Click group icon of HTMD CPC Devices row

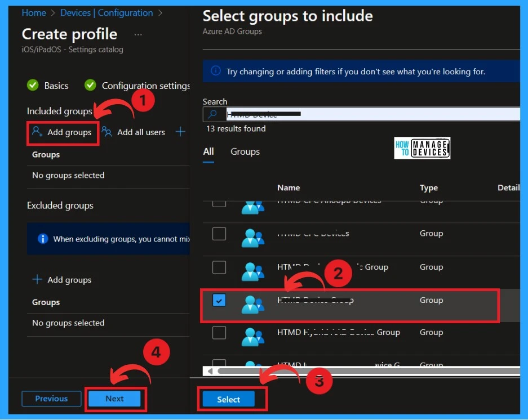[x=253, y=238]
